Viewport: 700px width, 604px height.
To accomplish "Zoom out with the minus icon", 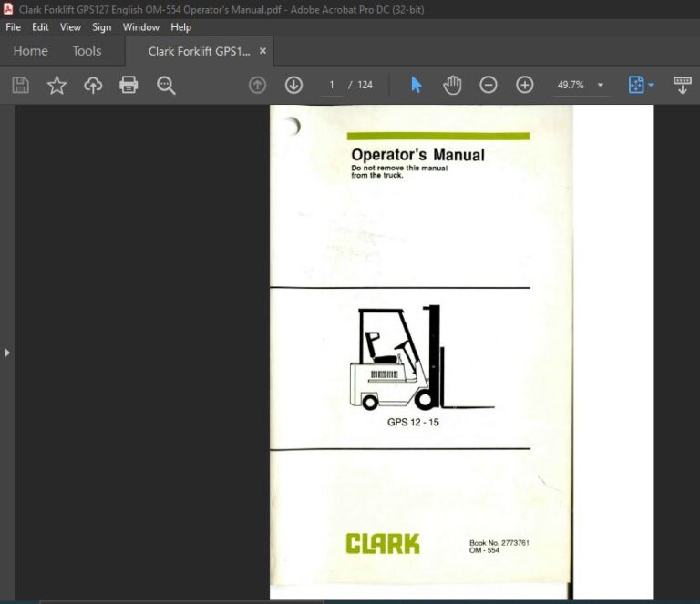I will click(x=489, y=85).
